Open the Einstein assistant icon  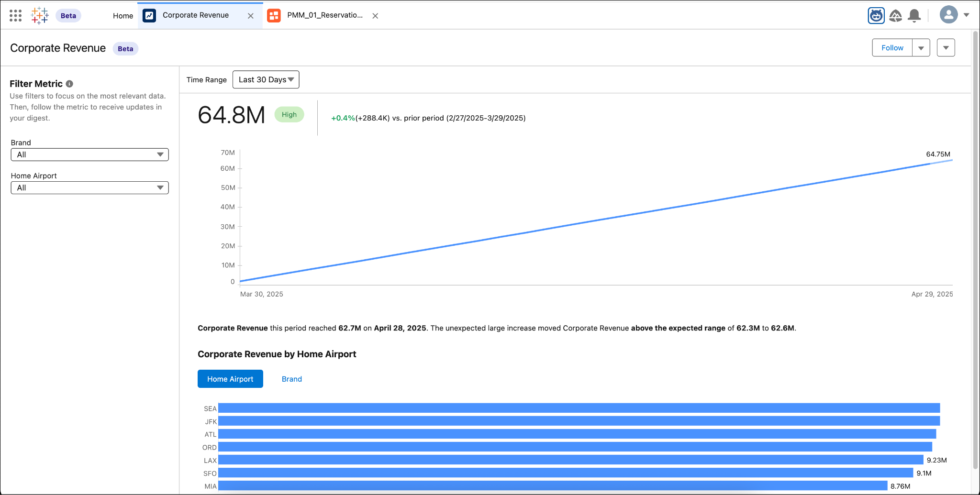tap(876, 15)
